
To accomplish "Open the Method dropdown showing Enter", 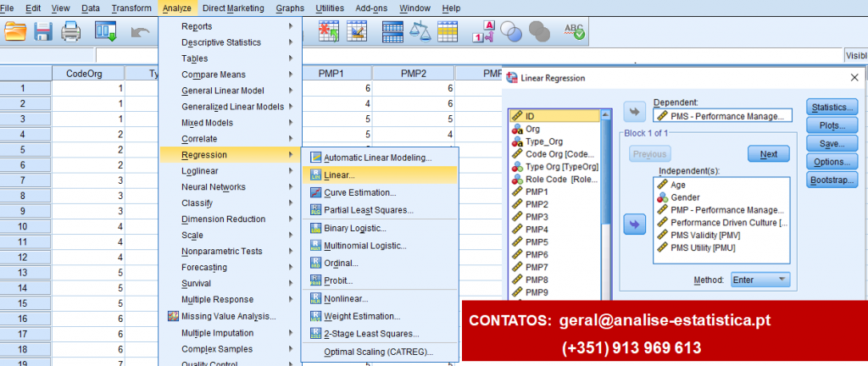I will [760, 280].
